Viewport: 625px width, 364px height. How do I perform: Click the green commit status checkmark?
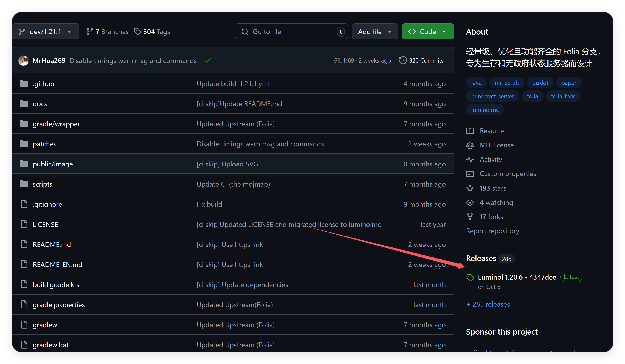click(208, 60)
